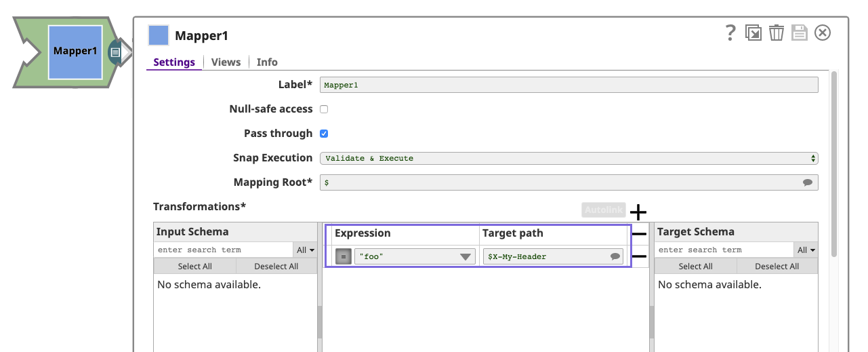The width and height of the screenshot is (868, 352).
Task: Click Select All under Input Schema
Action: (x=194, y=267)
